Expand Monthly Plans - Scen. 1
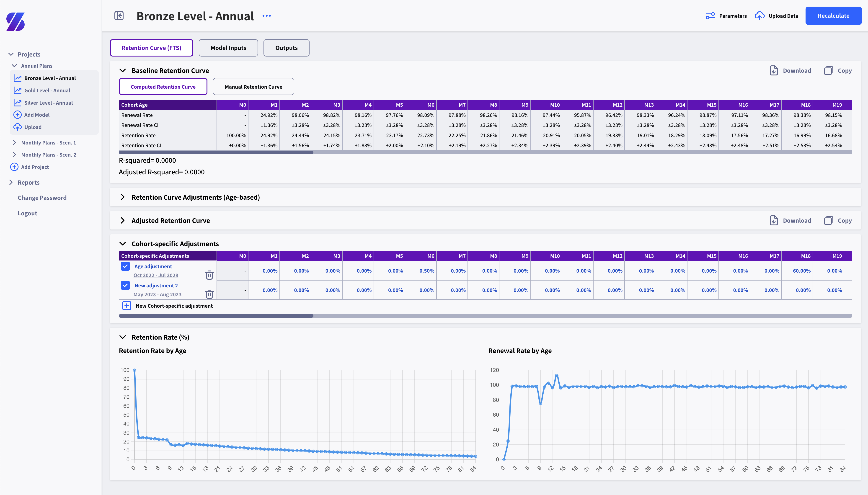The height and width of the screenshot is (495, 868). click(x=14, y=142)
